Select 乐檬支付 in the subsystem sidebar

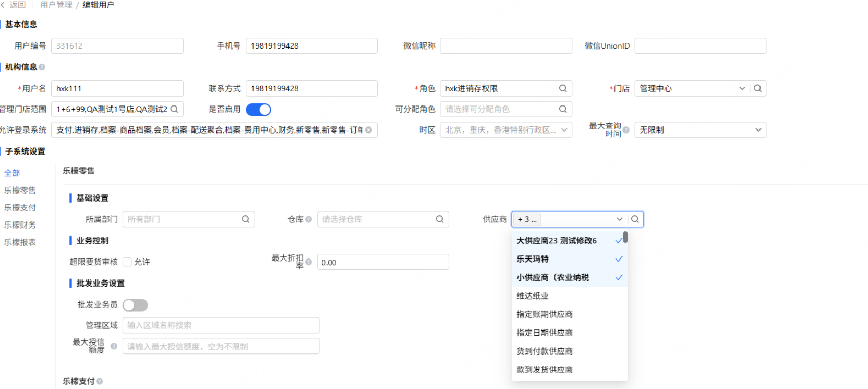(x=20, y=208)
